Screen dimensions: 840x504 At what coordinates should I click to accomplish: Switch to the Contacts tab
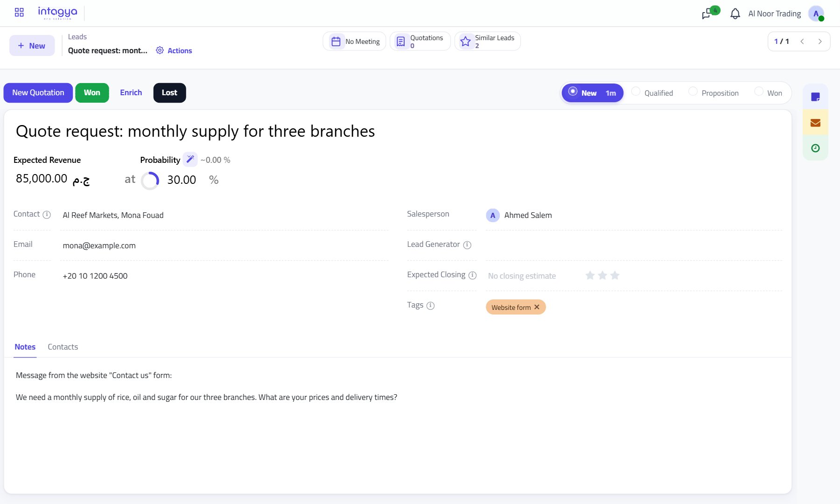63,347
